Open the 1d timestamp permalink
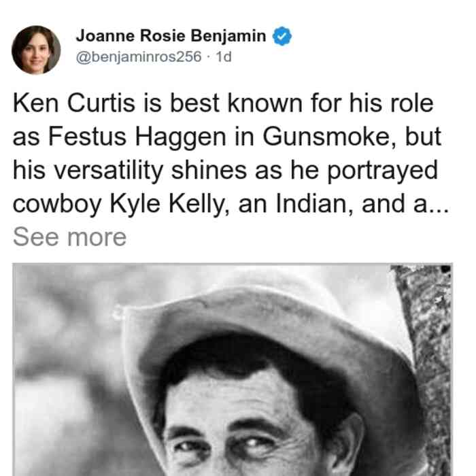 tap(224, 56)
